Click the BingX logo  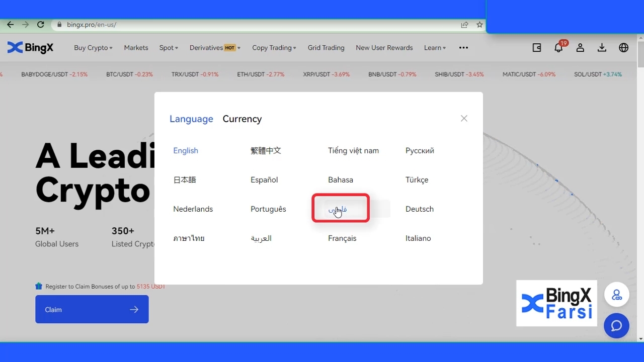(30, 48)
